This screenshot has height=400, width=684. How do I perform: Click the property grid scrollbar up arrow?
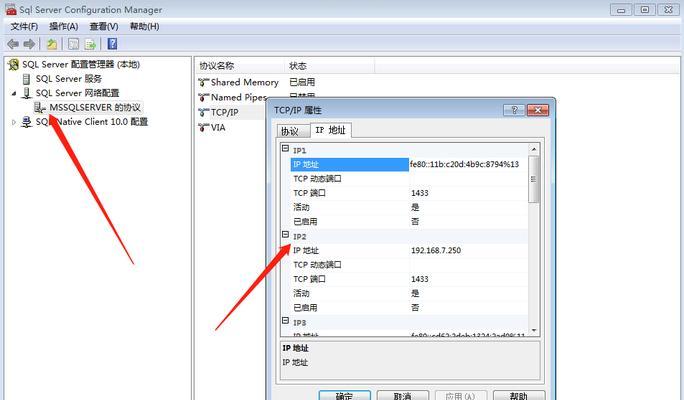pos(534,149)
